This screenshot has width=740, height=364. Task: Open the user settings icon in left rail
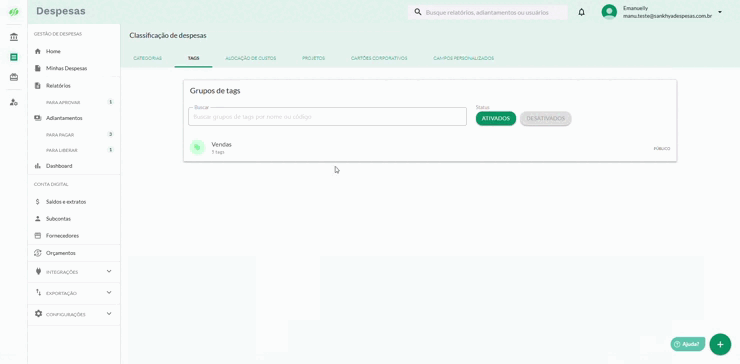[14, 102]
